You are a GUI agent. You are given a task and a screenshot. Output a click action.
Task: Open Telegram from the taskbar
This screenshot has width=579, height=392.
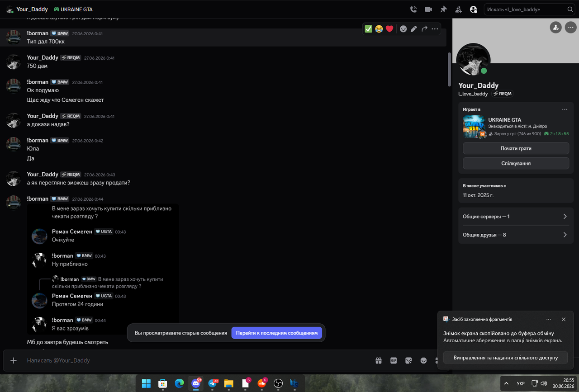coord(212,383)
